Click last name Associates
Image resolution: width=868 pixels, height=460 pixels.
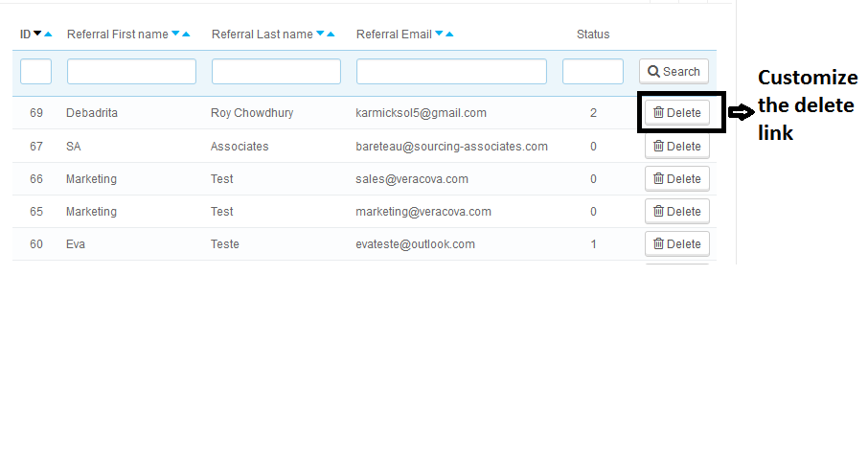tap(240, 146)
